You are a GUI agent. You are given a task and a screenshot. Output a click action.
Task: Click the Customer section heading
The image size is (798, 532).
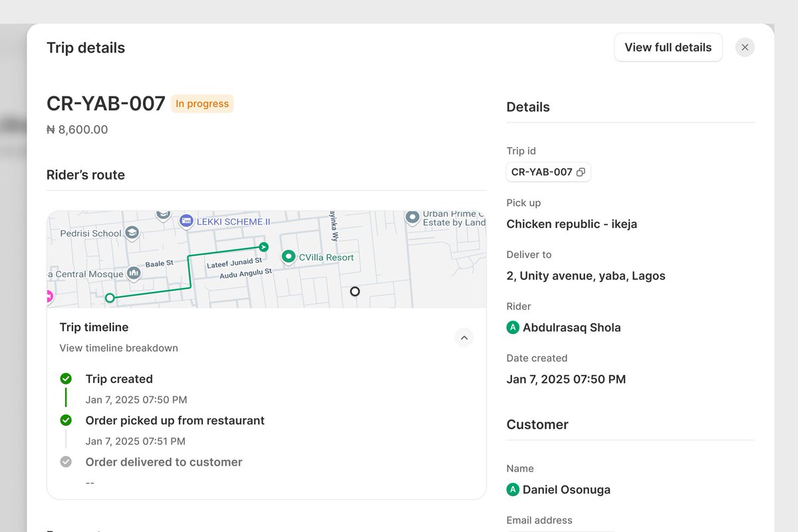tap(537, 424)
